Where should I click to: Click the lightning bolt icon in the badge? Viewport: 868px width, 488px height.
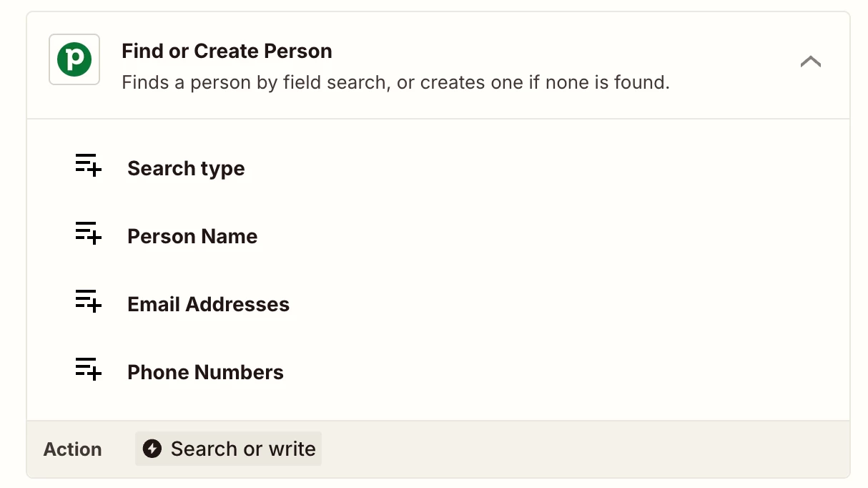tap(152, 449)
